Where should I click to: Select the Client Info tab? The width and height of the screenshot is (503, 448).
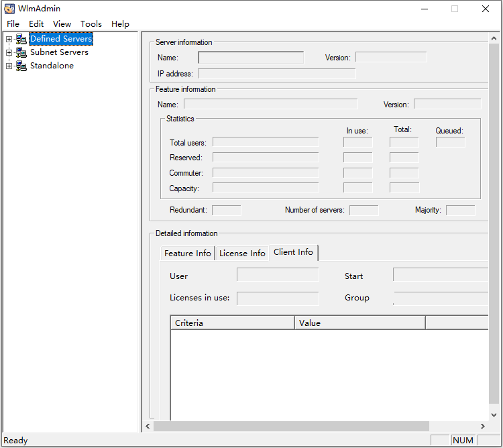tap(293, 252)
